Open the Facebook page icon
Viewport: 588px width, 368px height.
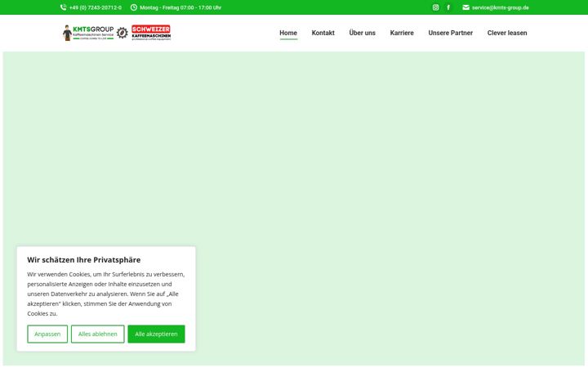[x=448, y=7]
